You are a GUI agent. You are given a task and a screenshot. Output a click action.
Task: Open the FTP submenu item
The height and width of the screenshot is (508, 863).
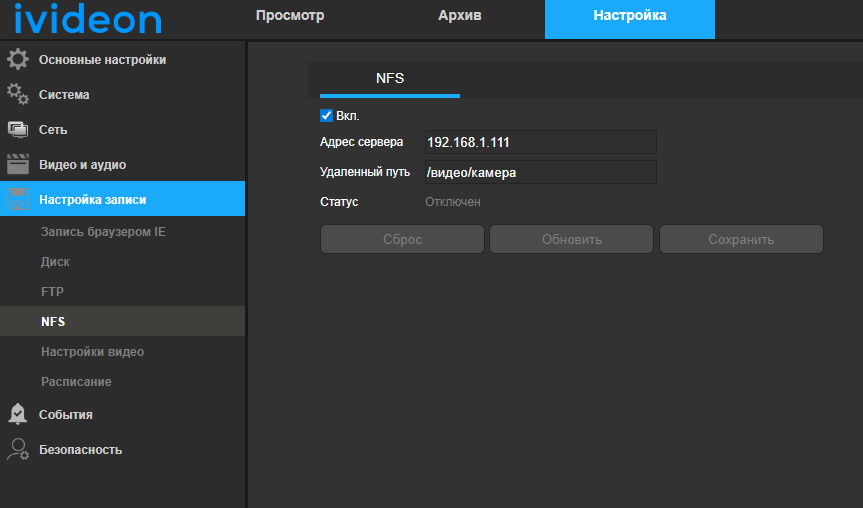click(x=52, y=292)
